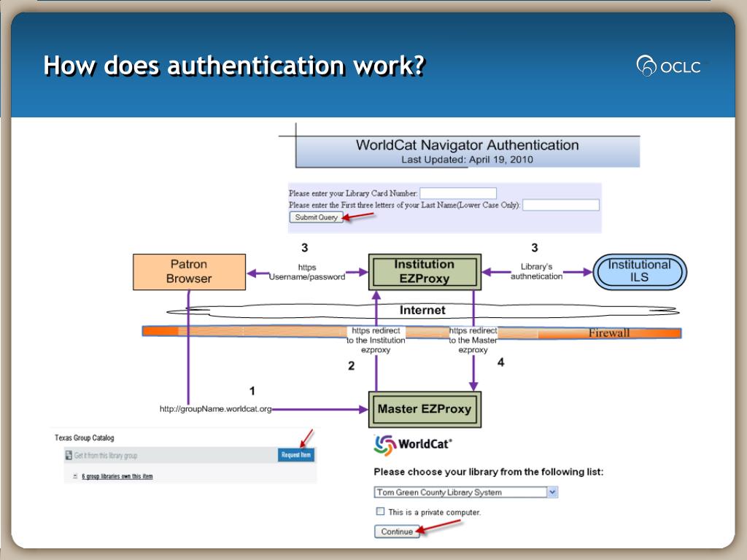This screenshot has width=747, height=560.
Task: Click the 'Texas Group Catalog' heading
Action: [x=85, y=437]
